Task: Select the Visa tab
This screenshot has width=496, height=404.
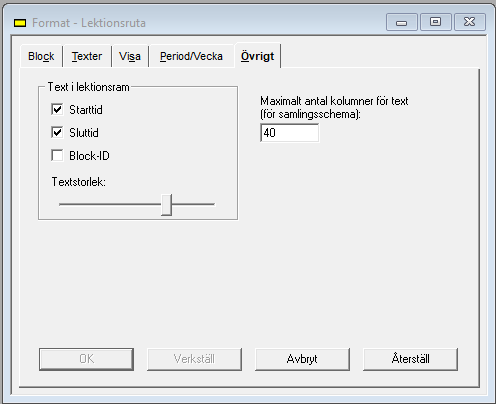Action: tap(130, 56)
